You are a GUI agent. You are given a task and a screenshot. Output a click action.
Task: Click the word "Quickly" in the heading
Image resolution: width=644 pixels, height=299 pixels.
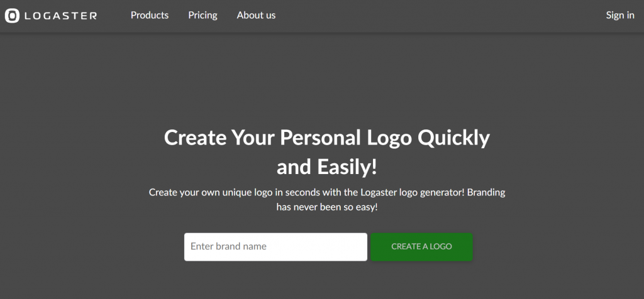(453, 138)
